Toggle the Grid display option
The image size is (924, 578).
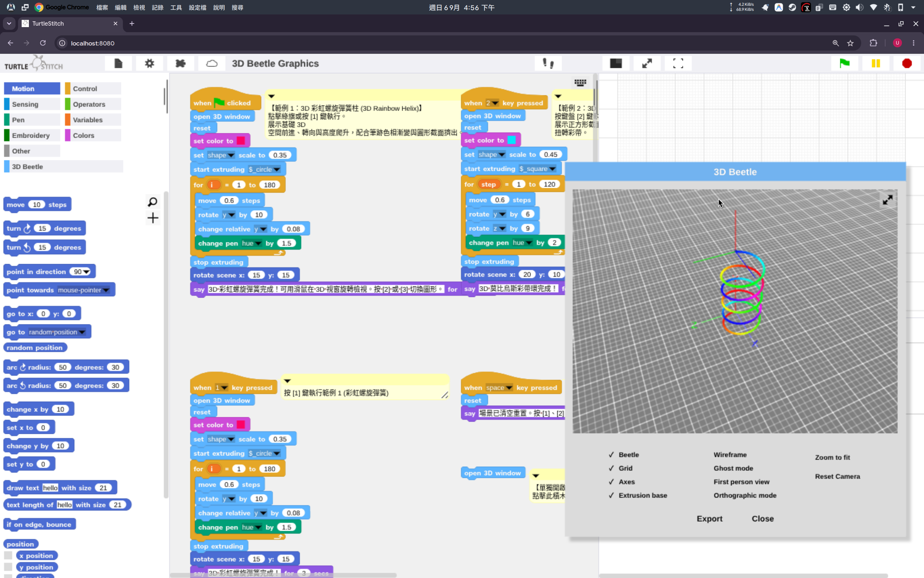coord(620,468)
